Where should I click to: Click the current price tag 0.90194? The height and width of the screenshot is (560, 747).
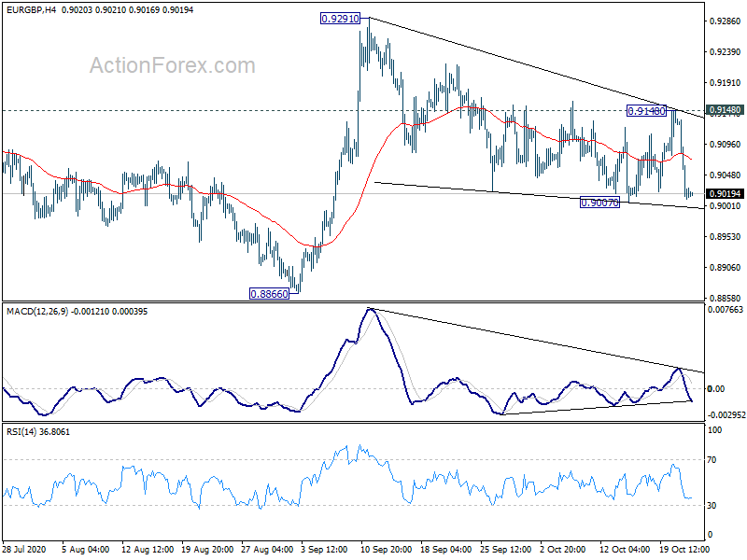[x=725, y=194]
